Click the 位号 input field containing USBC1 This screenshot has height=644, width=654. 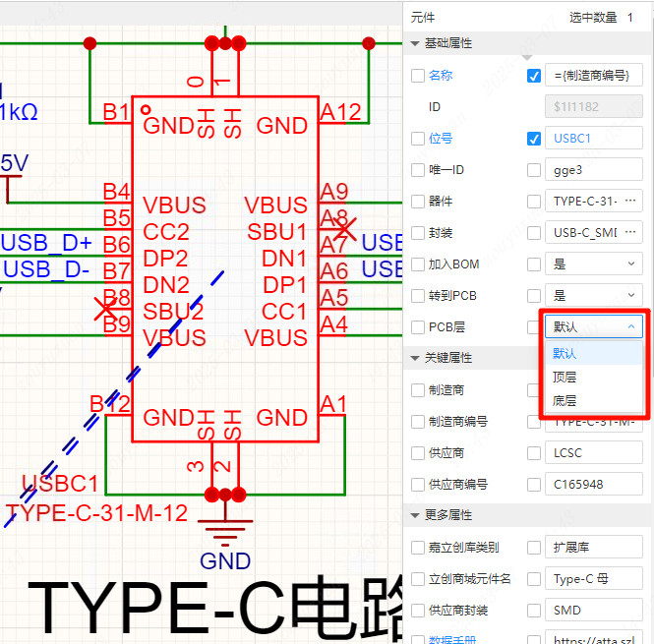[594, 139]
